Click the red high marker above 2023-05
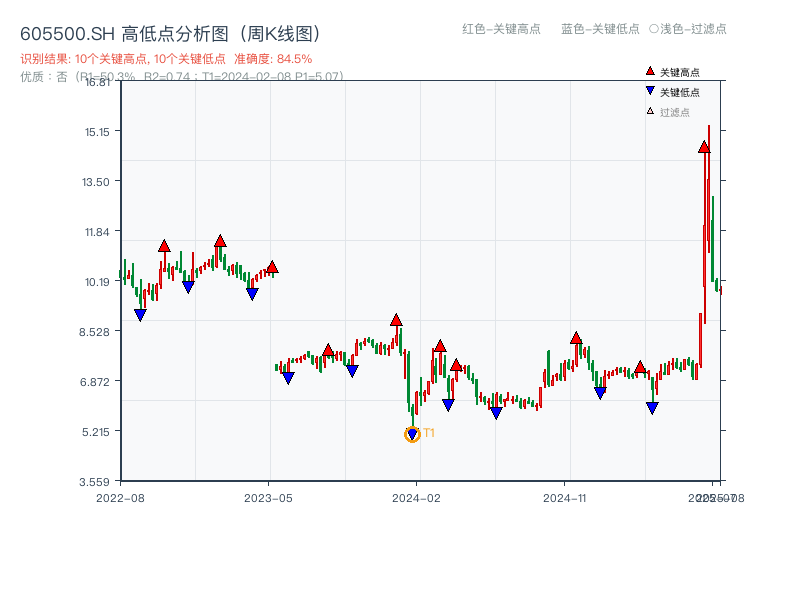Image resolution: width=800 pixels, height=600 pixels. click(x=272, y=268)
